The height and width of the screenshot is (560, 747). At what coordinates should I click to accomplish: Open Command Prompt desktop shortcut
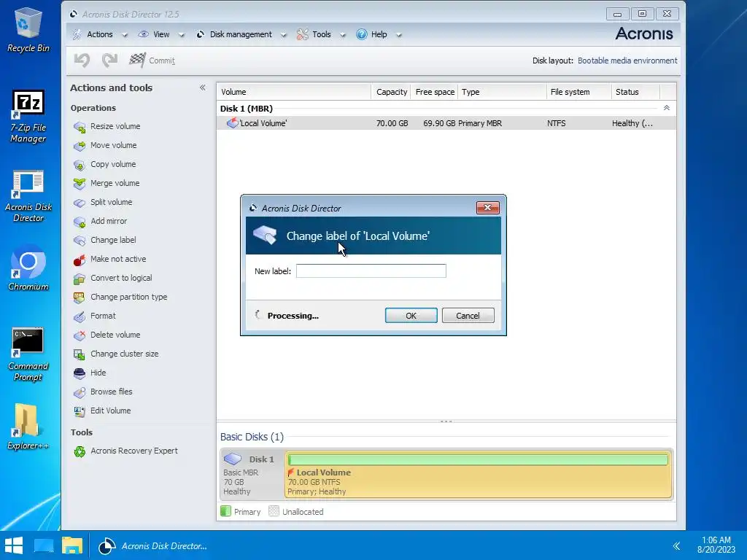pos(28,355)
